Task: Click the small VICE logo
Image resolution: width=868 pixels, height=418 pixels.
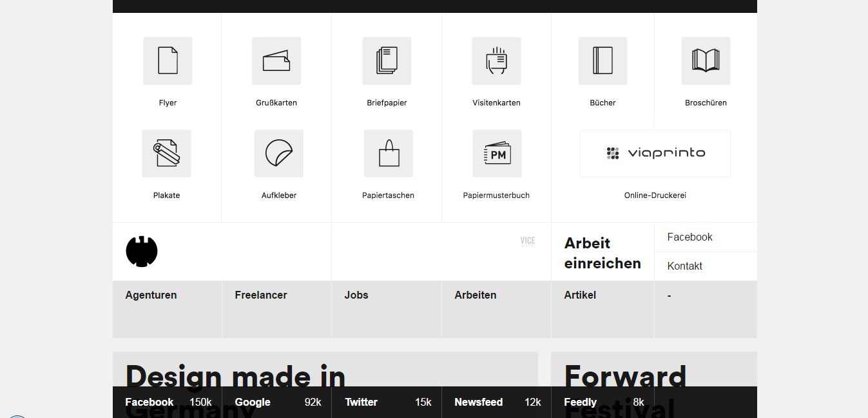Action: click(x=528, y=241)
